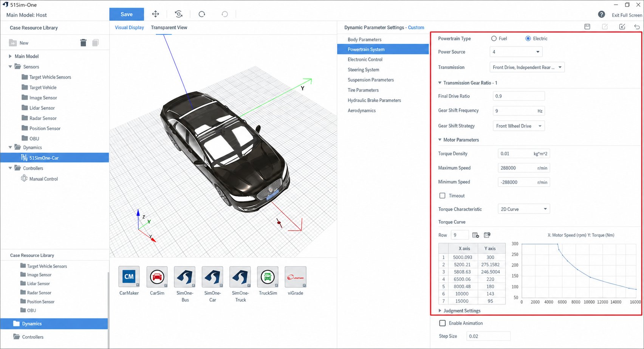Select the Electric powertrain type
This screenshot has width=644, height=349.
pyautogui.click(x=528, y=39)
